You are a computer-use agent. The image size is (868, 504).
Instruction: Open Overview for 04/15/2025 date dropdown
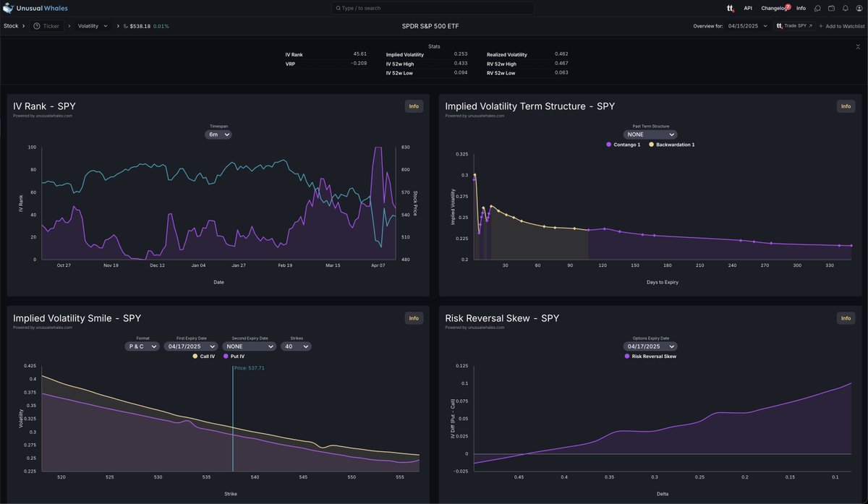point(748,26)
